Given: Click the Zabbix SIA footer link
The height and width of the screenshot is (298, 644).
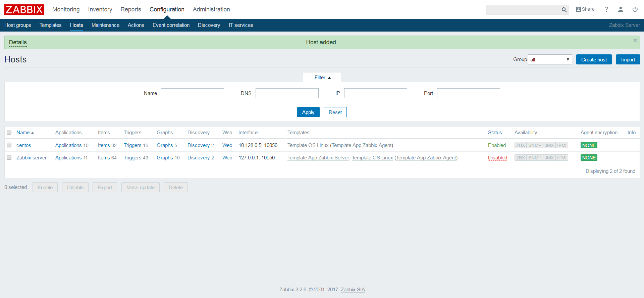Looking at the screenshot, I should coord(353,290).
